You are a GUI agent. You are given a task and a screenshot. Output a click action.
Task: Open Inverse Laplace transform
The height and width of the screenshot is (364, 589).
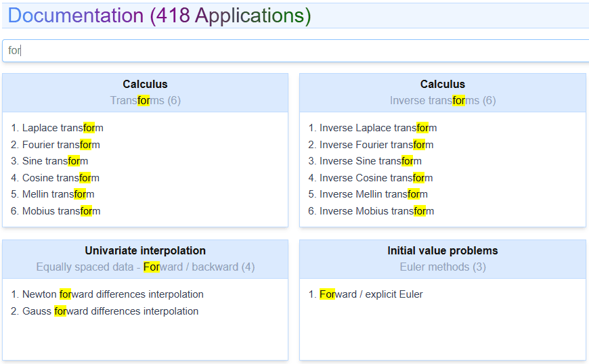click(x=378, y=128)
